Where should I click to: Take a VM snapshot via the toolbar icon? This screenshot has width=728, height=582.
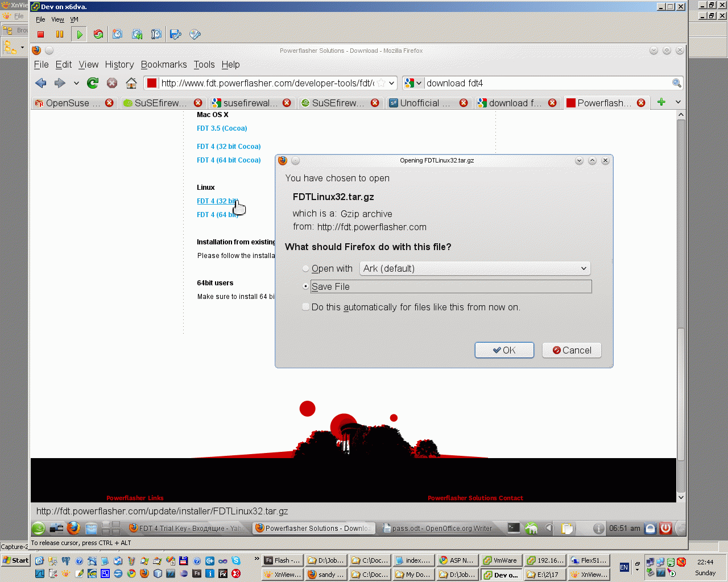(x=117, y=35)
